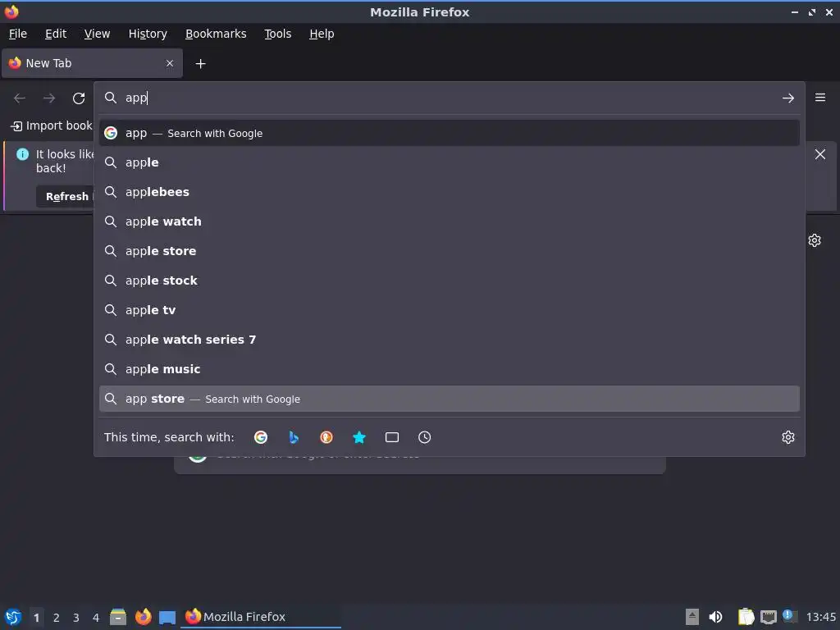
Task: Click the 13:45 clock in taskbar
Action: pyautogui.click(x=820, y=617)
